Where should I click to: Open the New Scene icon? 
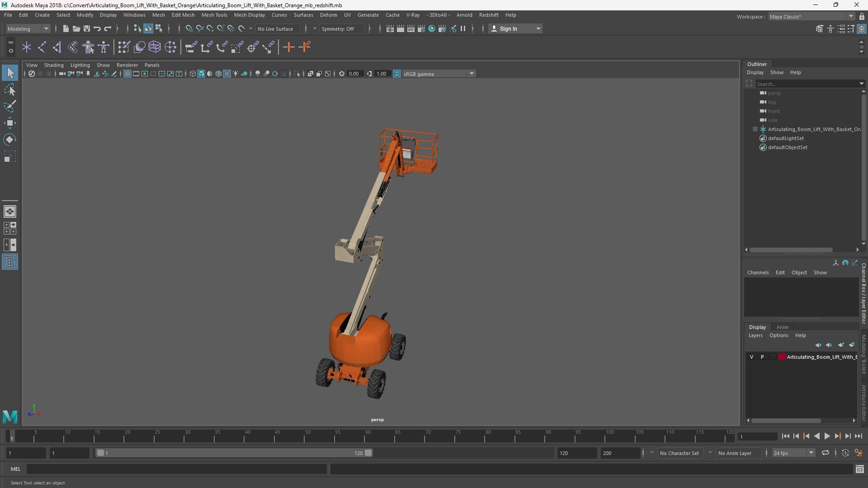[x=66, y=28]
